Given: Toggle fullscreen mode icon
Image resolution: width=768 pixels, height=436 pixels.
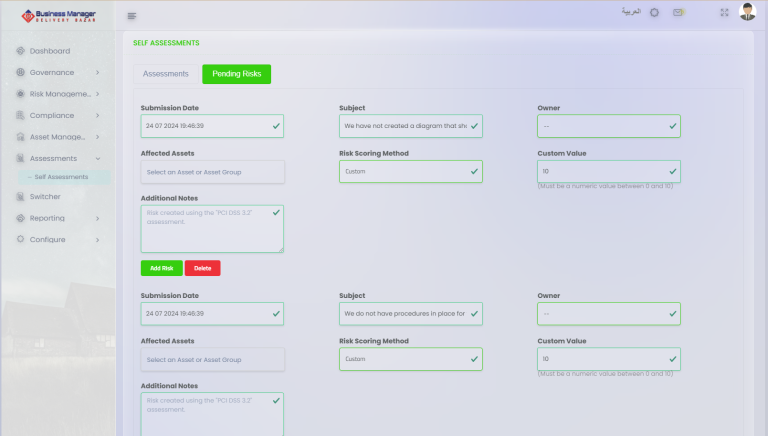Looking at the screenshot, I should click(724, 13).
